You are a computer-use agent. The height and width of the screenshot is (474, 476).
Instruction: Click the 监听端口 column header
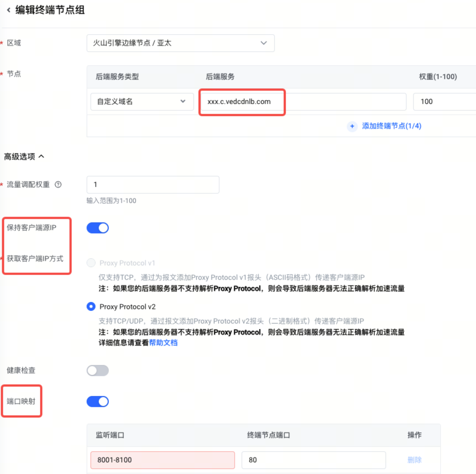tap(110, 435)
